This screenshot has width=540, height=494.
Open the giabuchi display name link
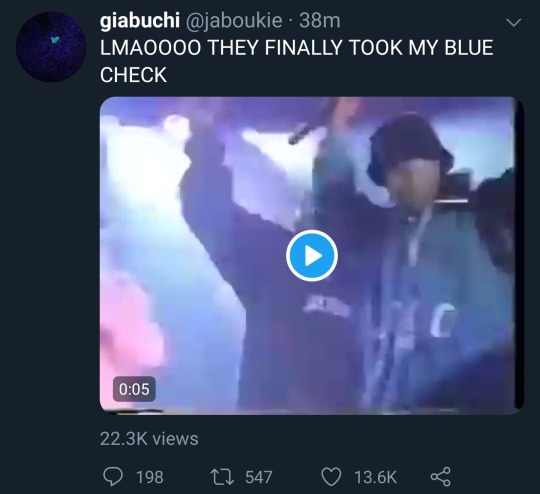[140, 21]
